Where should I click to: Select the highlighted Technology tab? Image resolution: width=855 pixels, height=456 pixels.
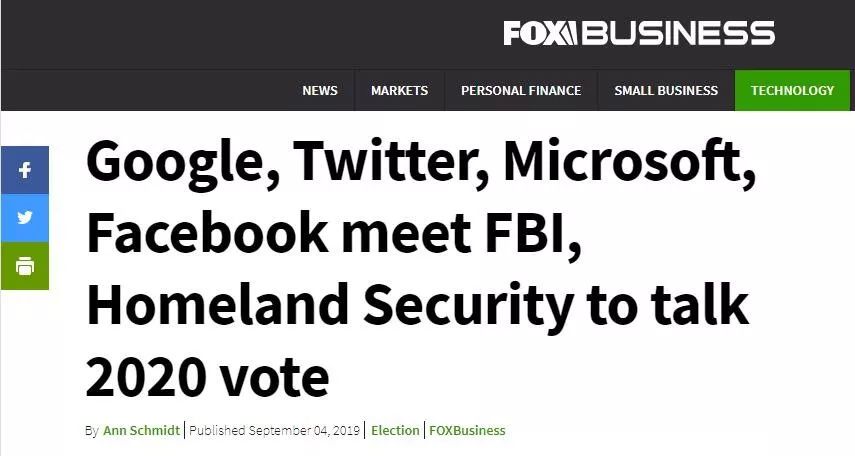click(x=792, y=90)
